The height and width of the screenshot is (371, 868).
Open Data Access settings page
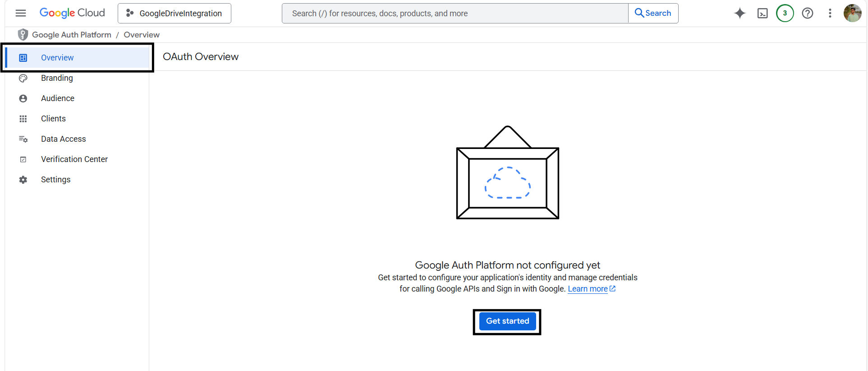click(x=63, y=139)
